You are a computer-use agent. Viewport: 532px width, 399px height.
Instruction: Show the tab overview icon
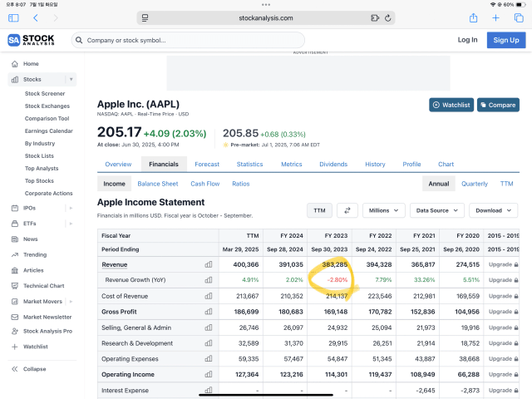click(519, 18)
